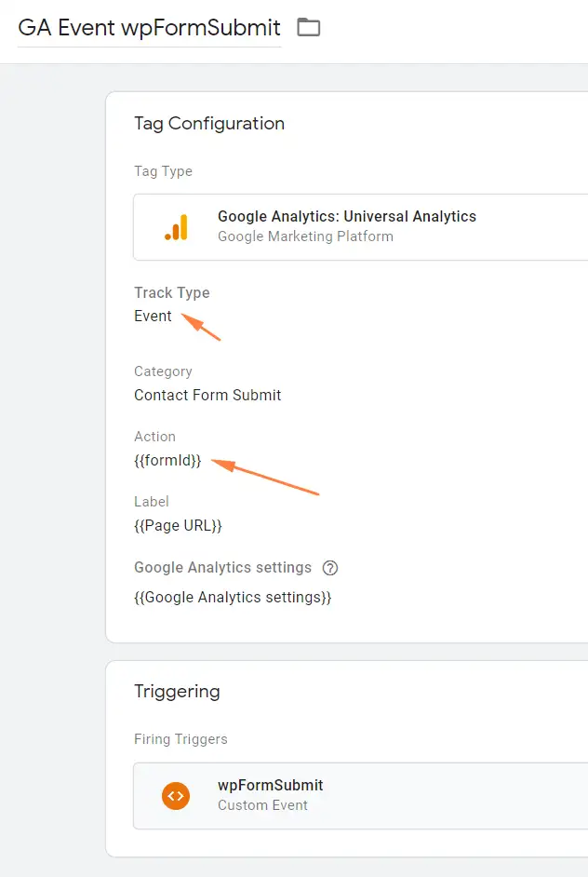This screenshot has height=877, width=588.
Task: Click the Track Type field label
Action: (172, 292)
